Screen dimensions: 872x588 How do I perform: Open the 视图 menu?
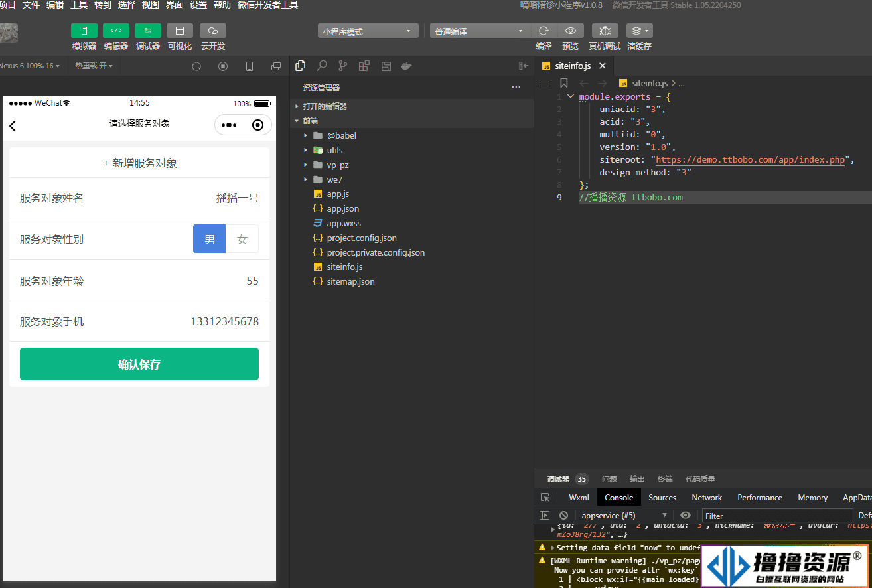pos(151,5)
